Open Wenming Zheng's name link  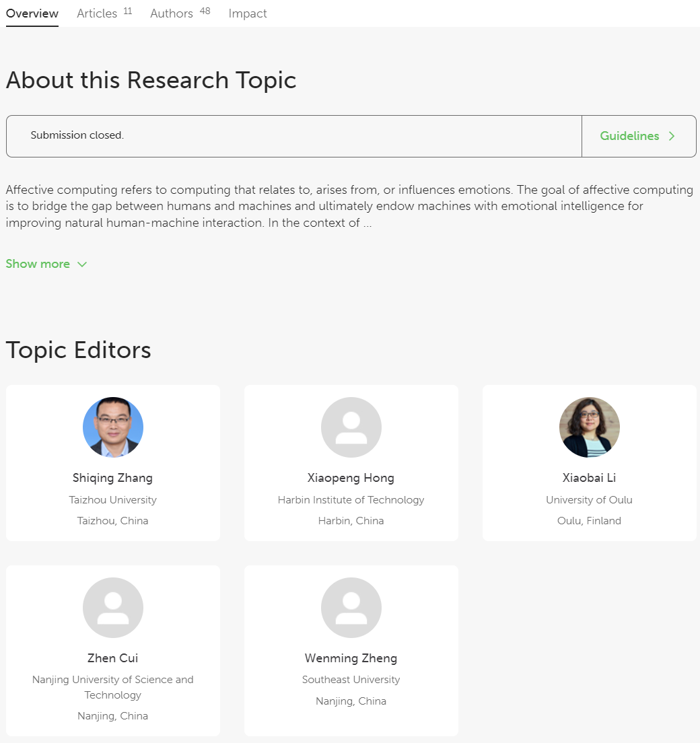pyautogui.click(x=351, y=658)
